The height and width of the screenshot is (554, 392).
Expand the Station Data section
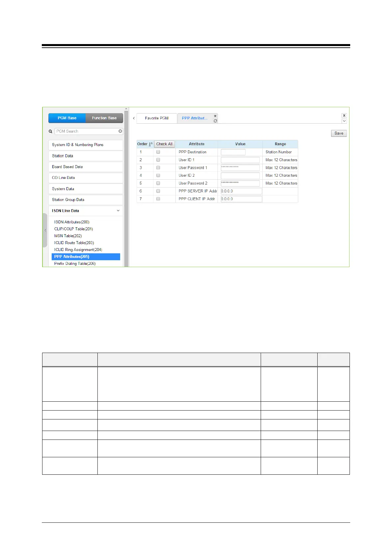(86, 156)
